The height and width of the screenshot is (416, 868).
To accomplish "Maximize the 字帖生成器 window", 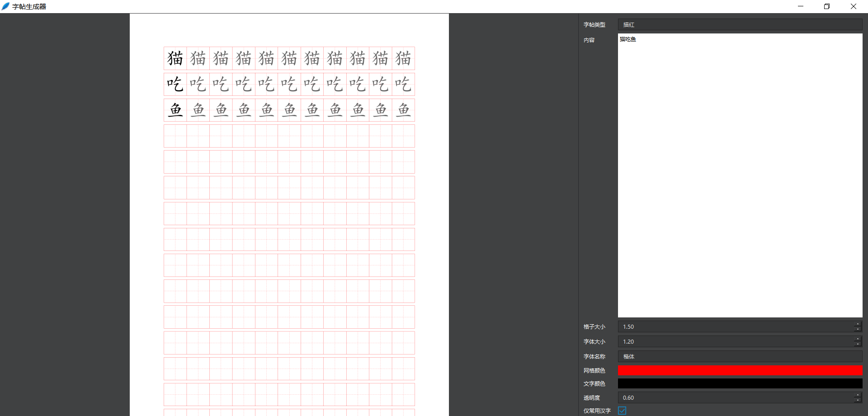I will (x=827, y=6).
